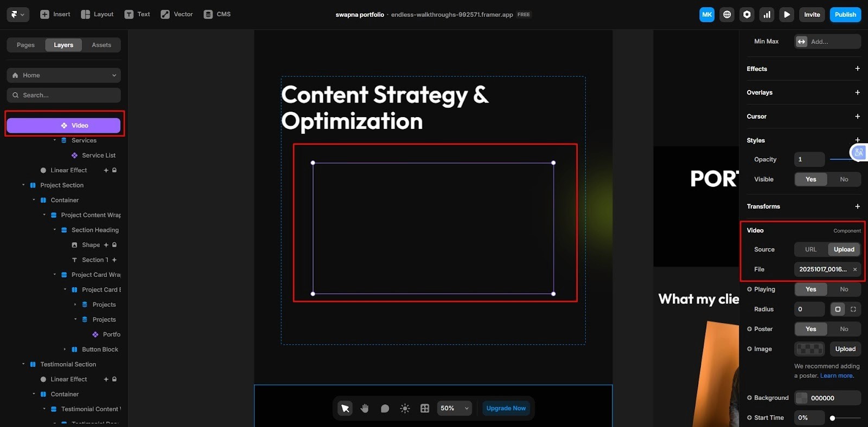Select the cursor pointer tool
The height and width of the screenshot is (427, 868).
tap(345, 408)
